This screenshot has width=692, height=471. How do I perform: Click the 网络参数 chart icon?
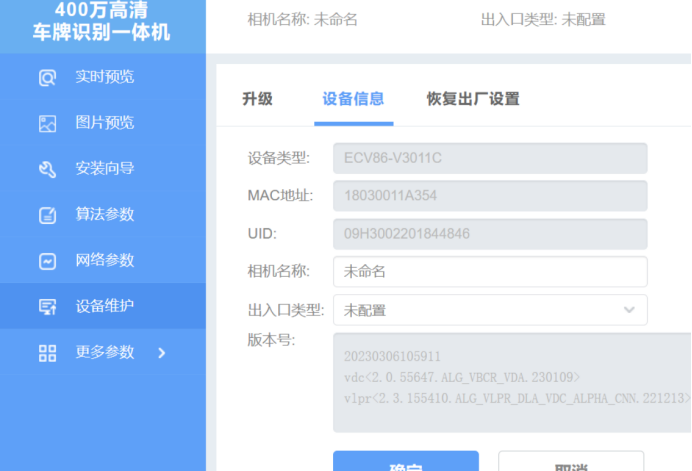point(47,261)
